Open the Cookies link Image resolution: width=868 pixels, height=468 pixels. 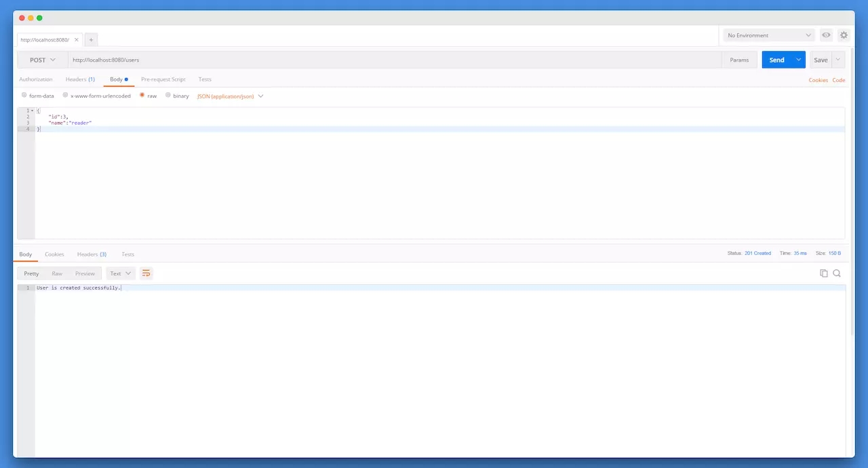pyautogui.click(x=818, y=80)
